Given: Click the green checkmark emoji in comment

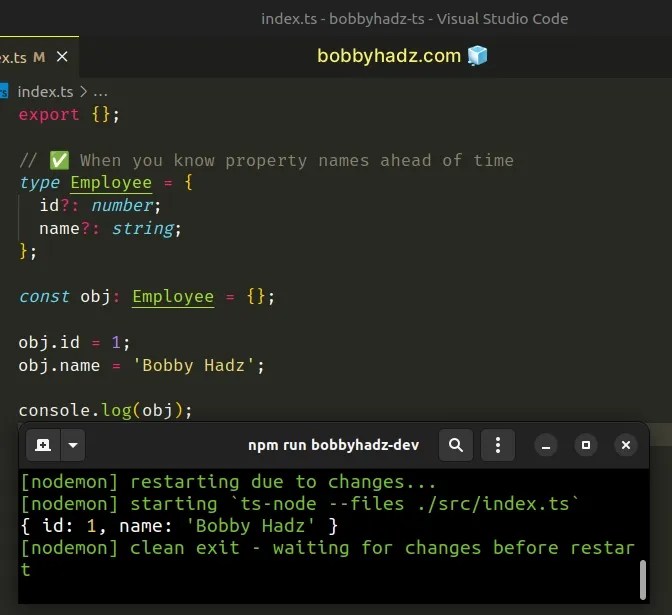Looking at the screenshot, I should coord(59,160).
